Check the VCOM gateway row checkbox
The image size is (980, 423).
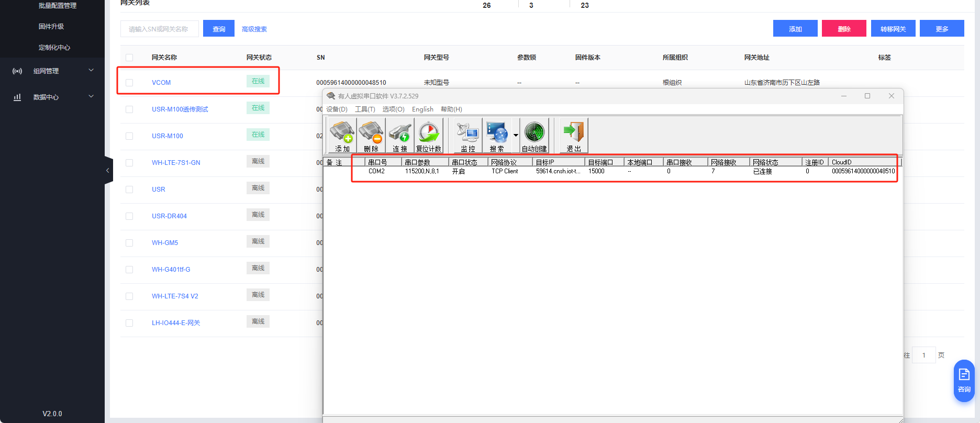pyautogui.click(x=129, y=83)
